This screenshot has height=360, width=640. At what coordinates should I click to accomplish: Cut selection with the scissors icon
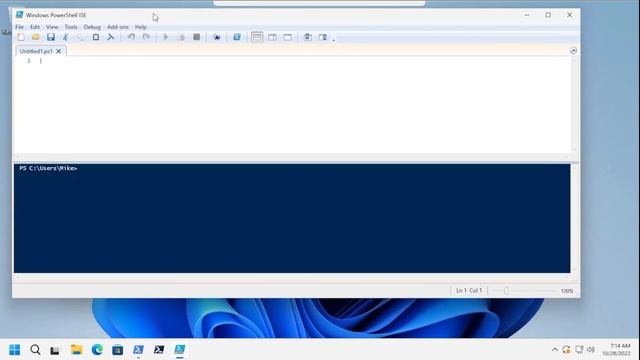[65, 37]
